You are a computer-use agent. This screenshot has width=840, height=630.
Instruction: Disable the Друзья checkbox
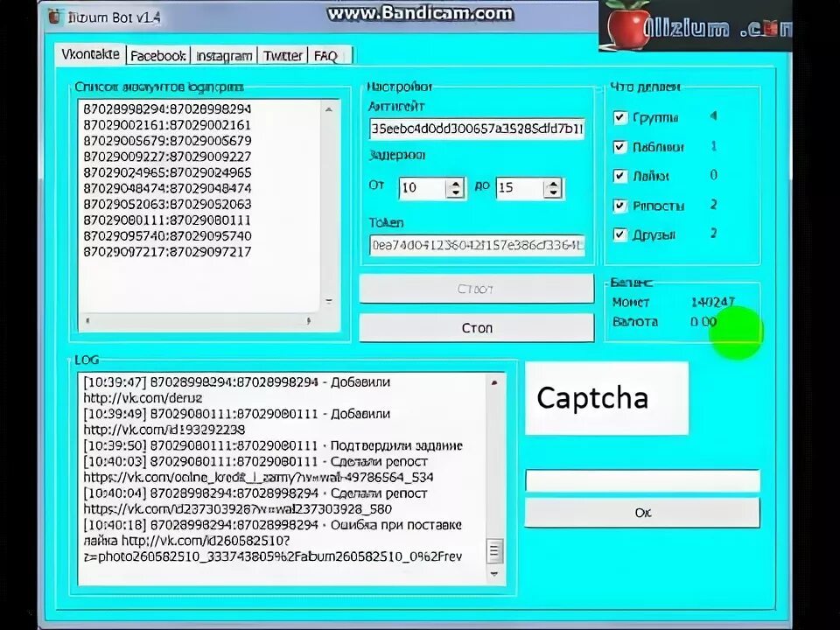coord(619,234)
